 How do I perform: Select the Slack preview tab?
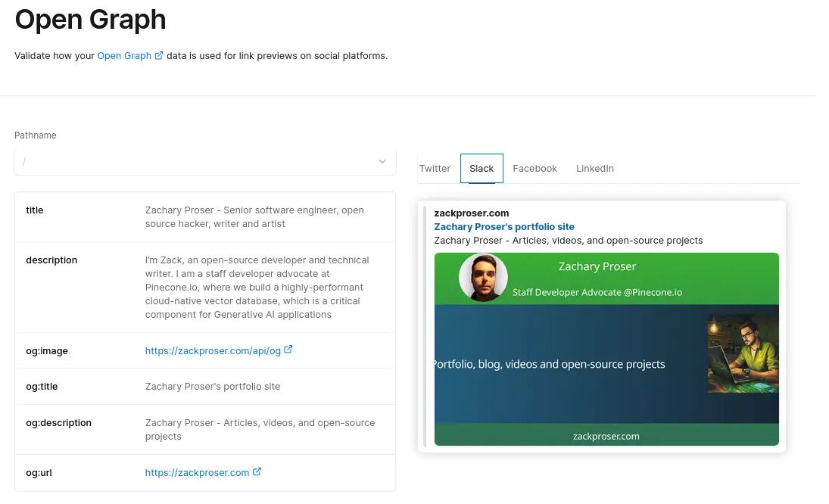pyautogui.click(x=482, y=168)
